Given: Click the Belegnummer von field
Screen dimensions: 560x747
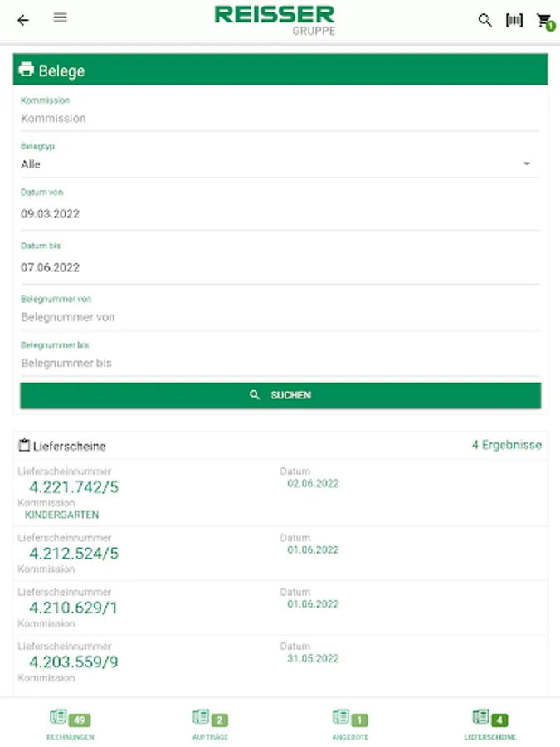Looking at the screenshot, I should (x=280, y=317).
